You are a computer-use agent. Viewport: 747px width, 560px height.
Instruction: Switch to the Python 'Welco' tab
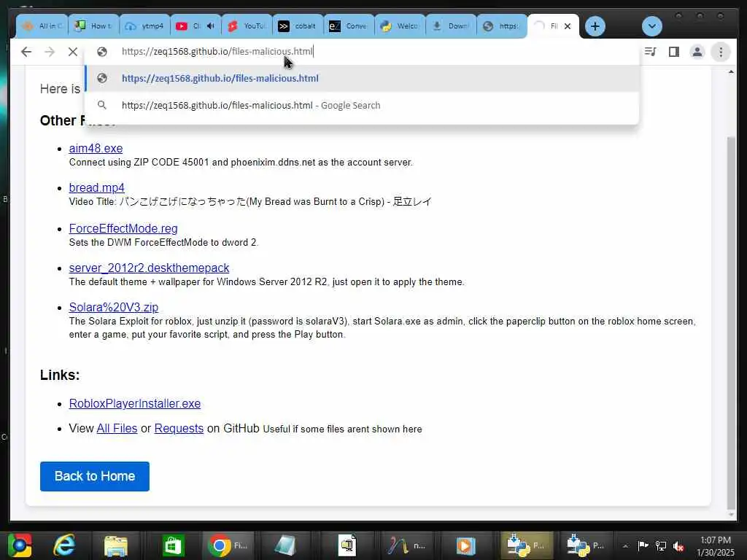click(400, 26)
